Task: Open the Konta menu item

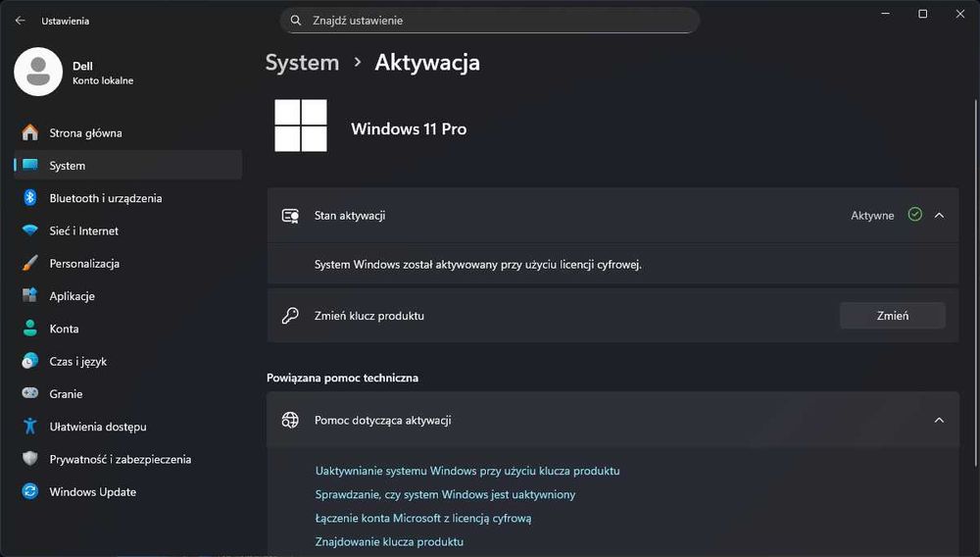Action: point(64,329)
